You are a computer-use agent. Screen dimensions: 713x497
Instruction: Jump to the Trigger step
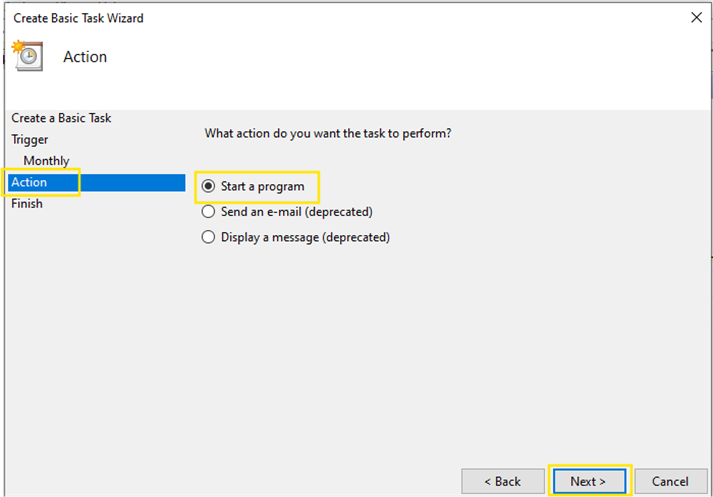(x=30, y=140)
